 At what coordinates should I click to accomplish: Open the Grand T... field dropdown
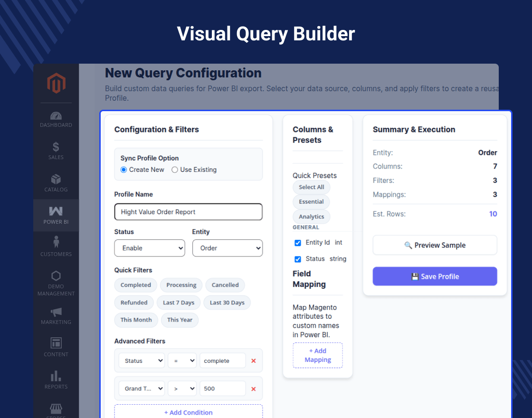tap(142, 389)
